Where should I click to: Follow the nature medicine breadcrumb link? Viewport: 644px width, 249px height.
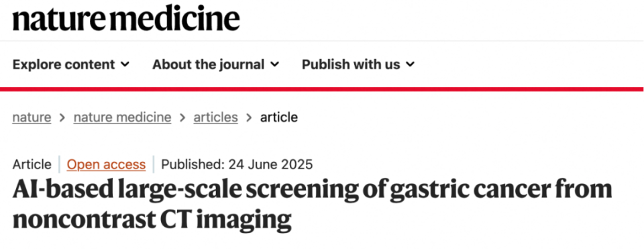click(x=122, y=117)
